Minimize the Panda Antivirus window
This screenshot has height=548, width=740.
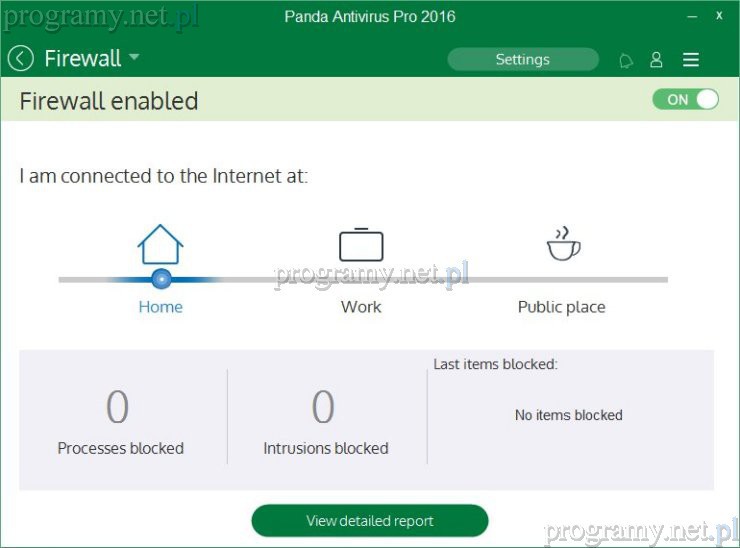point(692,17)
